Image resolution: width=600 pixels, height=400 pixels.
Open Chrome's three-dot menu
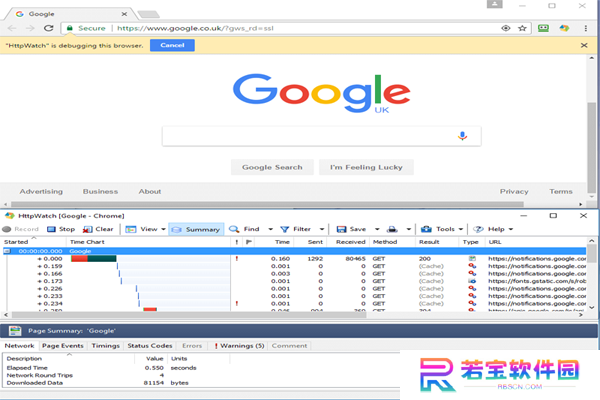(x=585, y=28)
